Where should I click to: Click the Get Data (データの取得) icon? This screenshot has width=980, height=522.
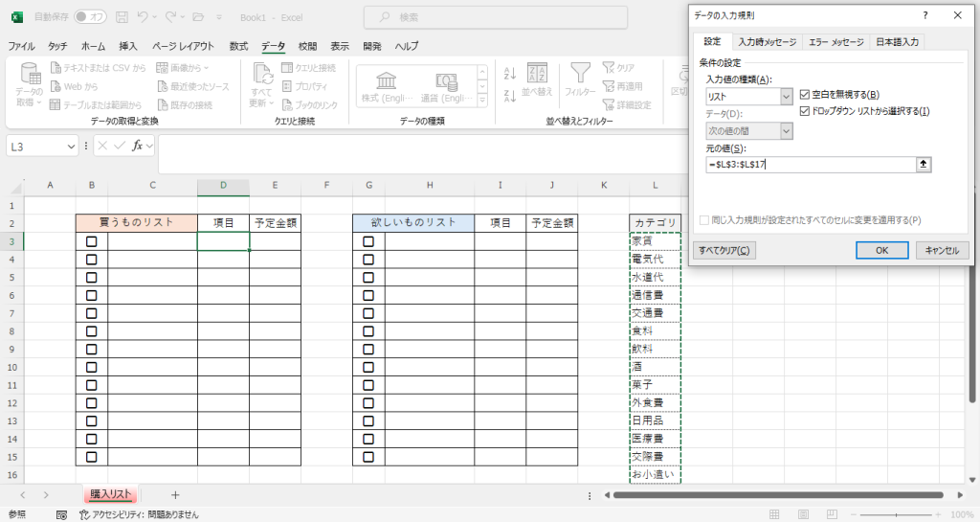click(29, 75)
